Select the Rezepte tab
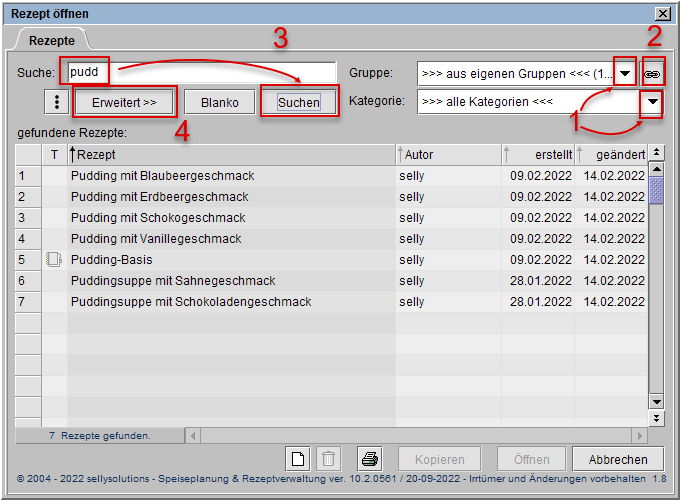680x500 pixels. pos(50,40)
